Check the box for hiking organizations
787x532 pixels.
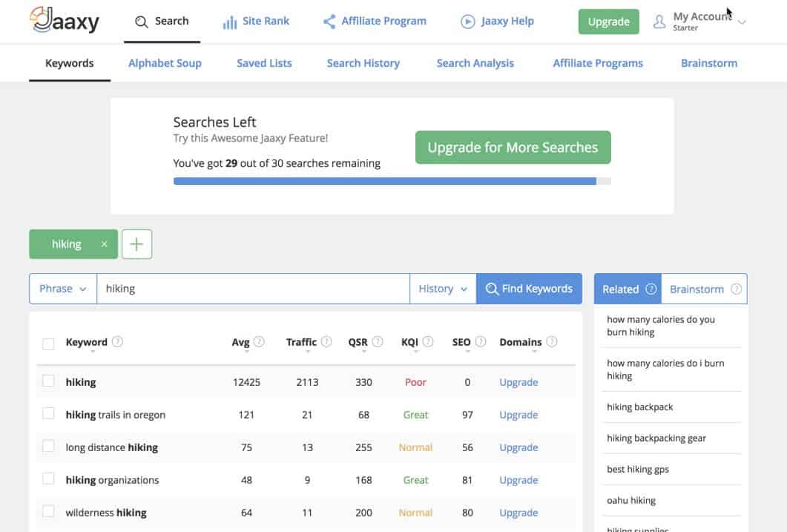pos(48,479)
